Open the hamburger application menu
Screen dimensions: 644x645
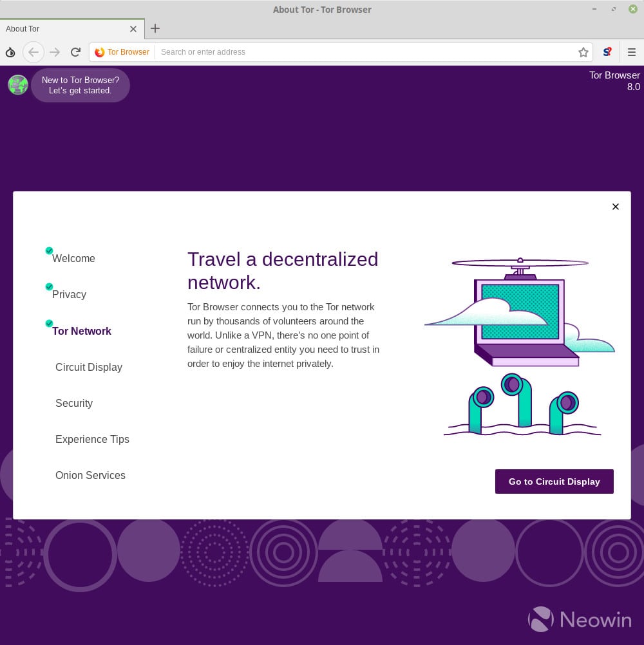click(x=632, y=52)
